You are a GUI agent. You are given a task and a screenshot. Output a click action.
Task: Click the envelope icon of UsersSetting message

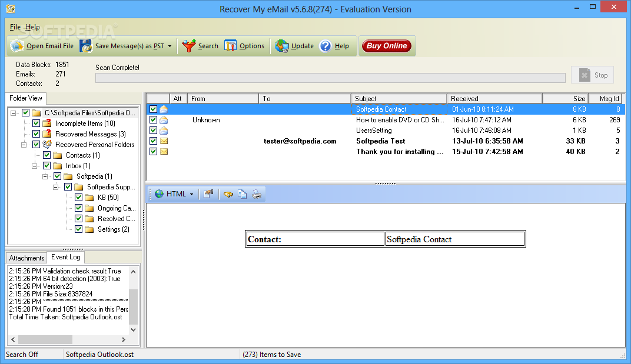[164, 131]
